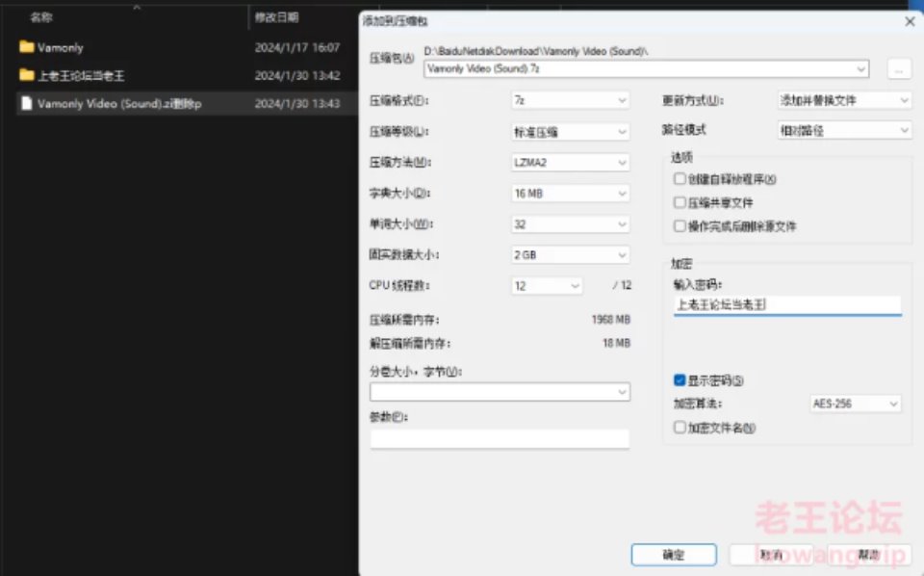Select the 上老王论坛当老王 folder icon
This screenshot has width=924, height=576.
point(27,75)
